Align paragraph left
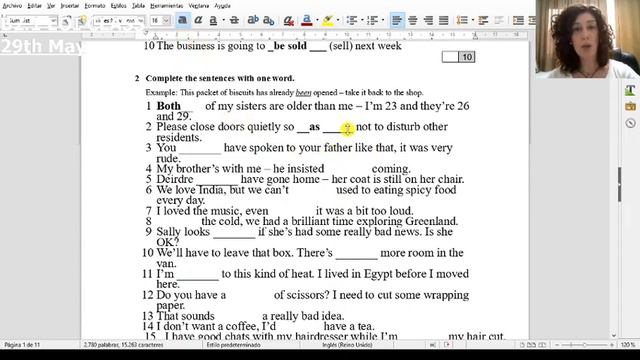 pyautogui.click(x=396, y=20)
